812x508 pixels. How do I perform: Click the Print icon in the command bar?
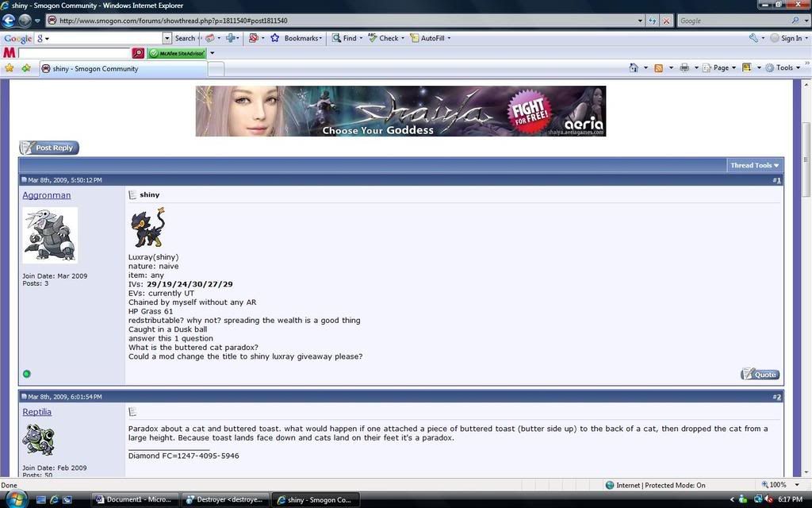coord(684,68)
